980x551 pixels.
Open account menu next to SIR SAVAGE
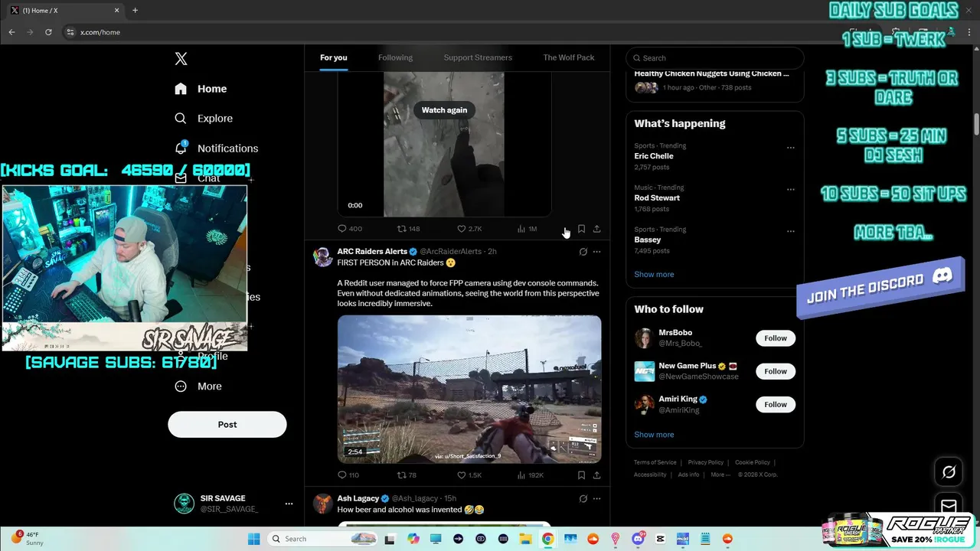click(x=289, y=504)
